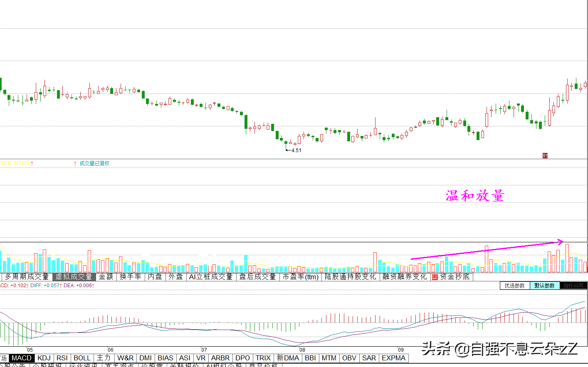The height and width of the screenshot is (367, 588).
Task: Switch to AI立桩成交量 tab
Action: tap(211, 277)
